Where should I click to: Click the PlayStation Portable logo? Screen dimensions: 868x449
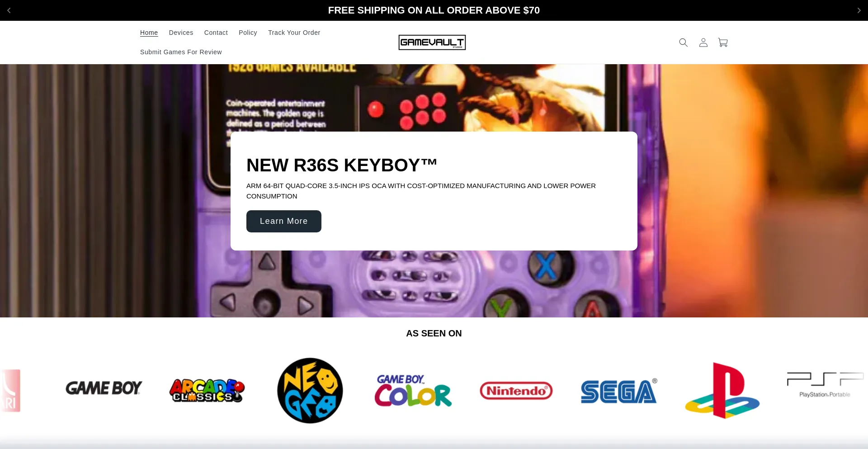tap(825, 385)
